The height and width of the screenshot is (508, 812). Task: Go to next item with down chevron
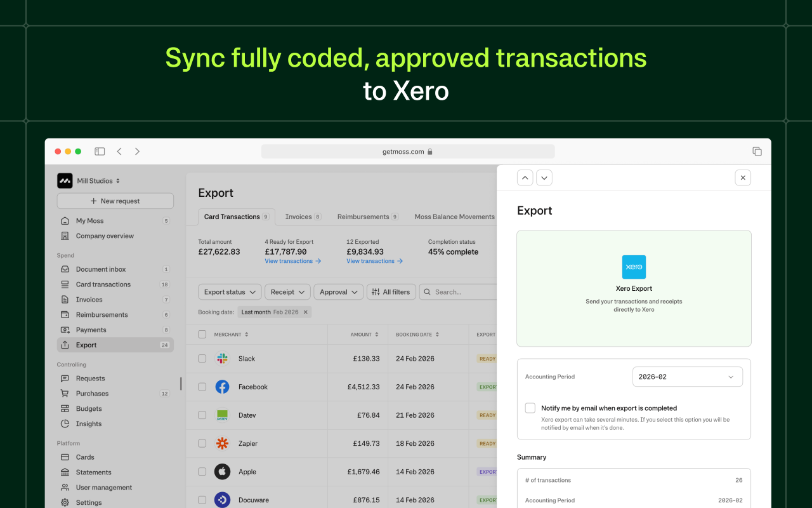point(544,178)
